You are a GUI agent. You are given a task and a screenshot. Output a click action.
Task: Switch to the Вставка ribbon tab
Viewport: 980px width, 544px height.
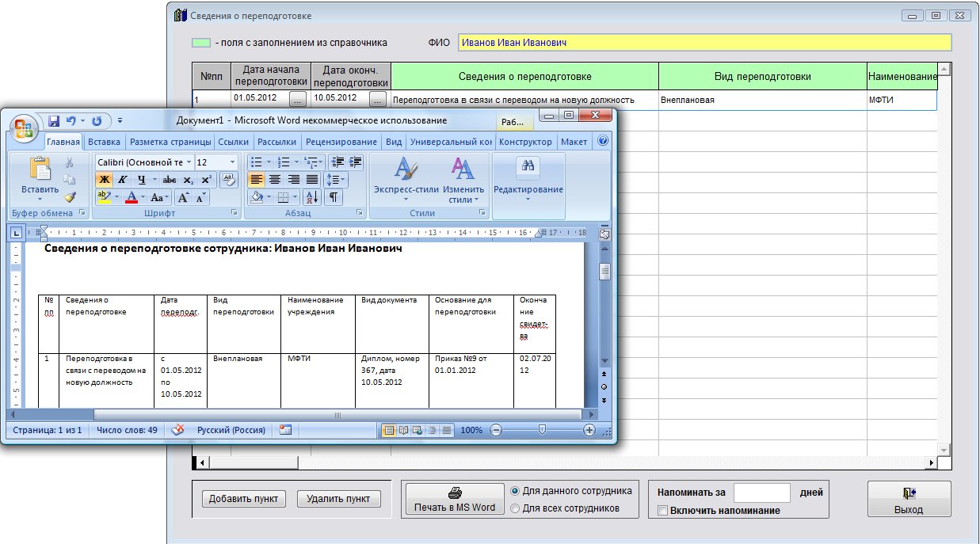pos(104,142)
